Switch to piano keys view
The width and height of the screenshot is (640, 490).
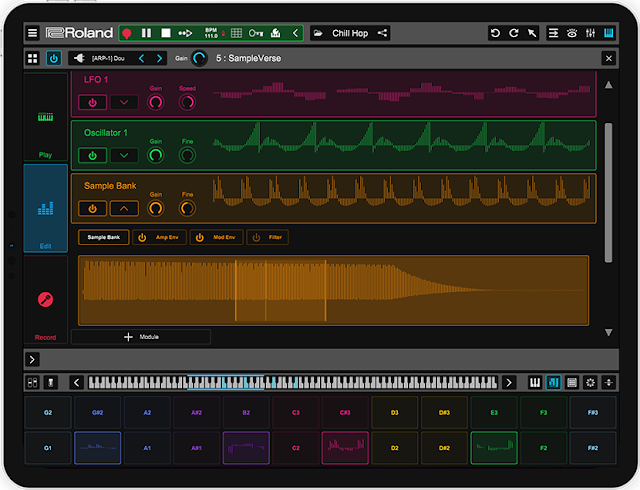point(535,383)
